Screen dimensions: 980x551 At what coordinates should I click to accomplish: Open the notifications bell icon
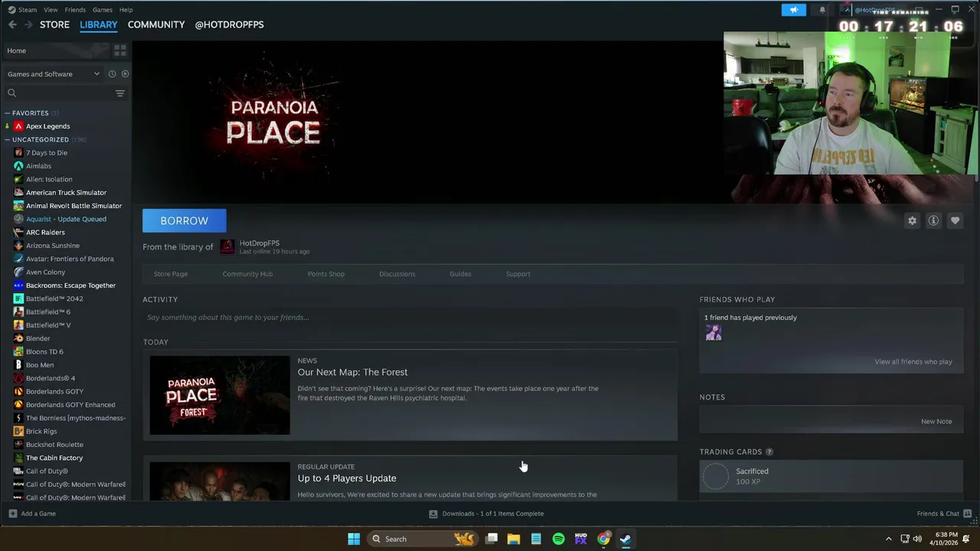pyautogui.click(x=822, y=10)
